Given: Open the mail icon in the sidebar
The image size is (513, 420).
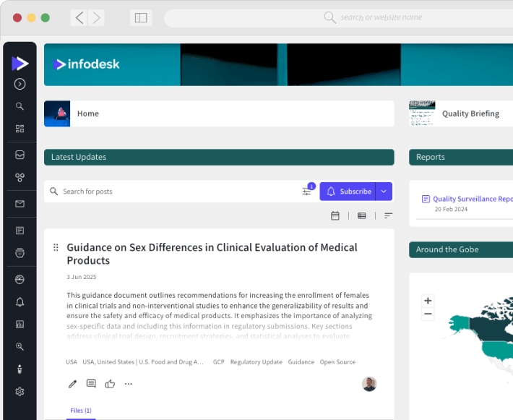Looking at the screenshot, I should (20, 204).
